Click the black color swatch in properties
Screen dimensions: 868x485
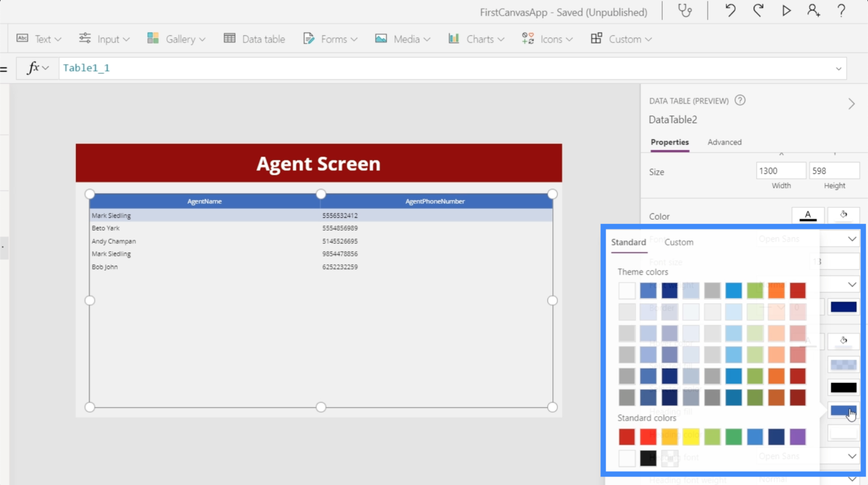click(843, 387)
